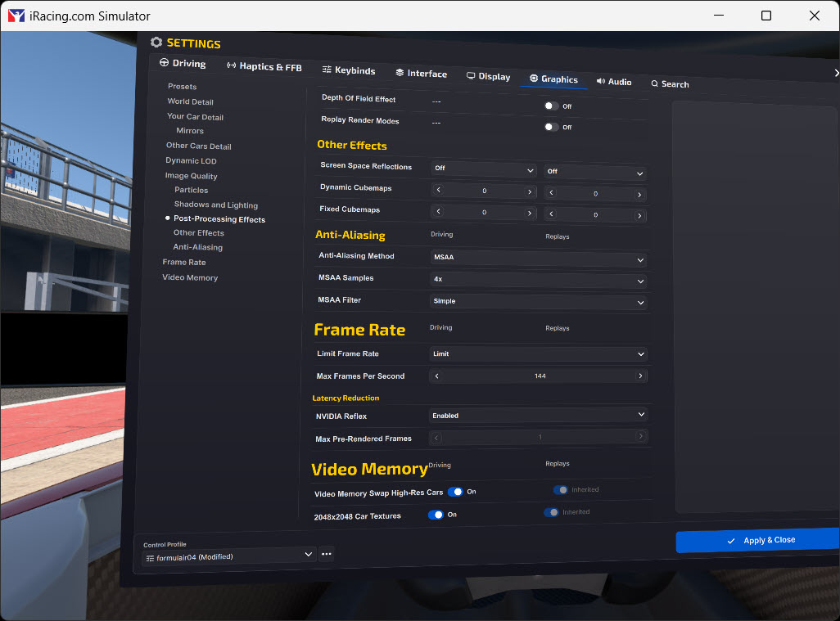Toggle Replay Render Modes switch
The width and height of the screenshot is (840, 621).
point(551,127)
